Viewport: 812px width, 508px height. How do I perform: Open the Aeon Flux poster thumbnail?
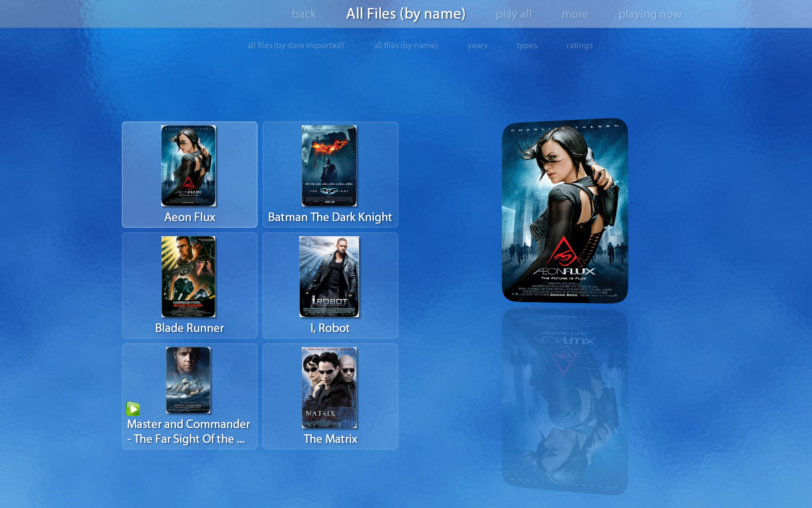pyautogui.click(x=188, y=166)
